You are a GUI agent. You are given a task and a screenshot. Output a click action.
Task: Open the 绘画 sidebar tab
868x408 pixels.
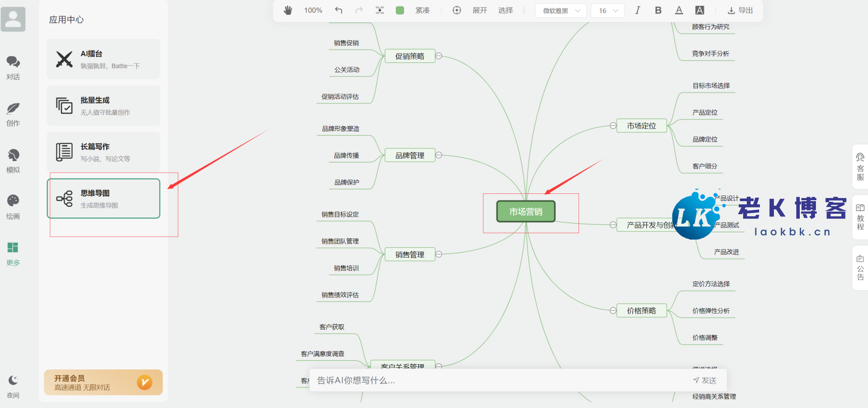[13, 207]
